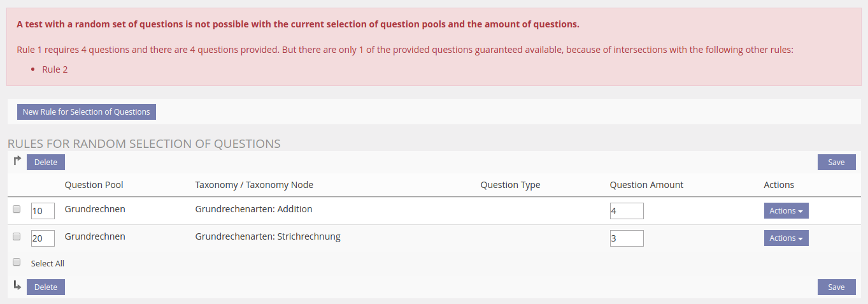This screenshot has height=304, width=868.
Task: Focus the Question Amount field showing 4
Action: 626,211
